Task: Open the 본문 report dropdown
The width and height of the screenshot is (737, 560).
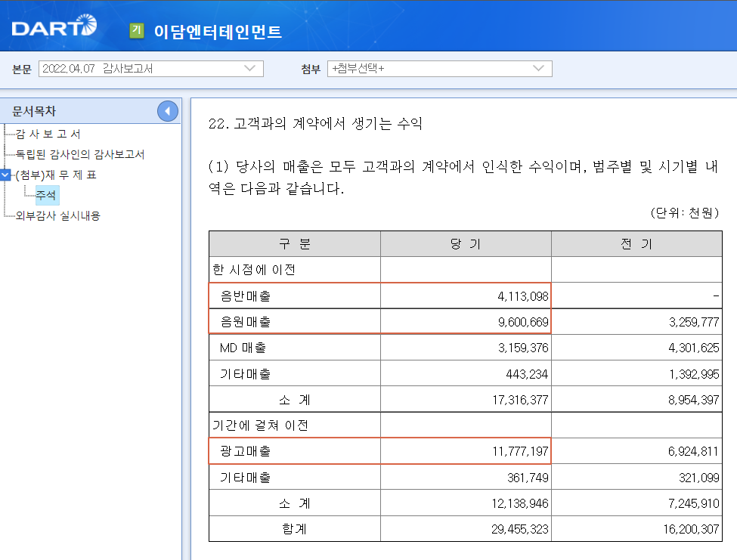Action: pos(151,68)
